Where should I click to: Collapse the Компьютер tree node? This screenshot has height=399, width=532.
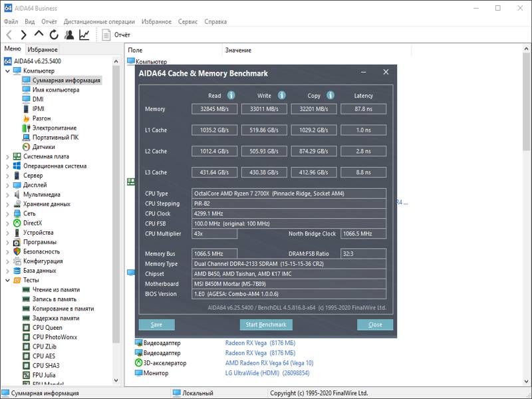(8, 71)
